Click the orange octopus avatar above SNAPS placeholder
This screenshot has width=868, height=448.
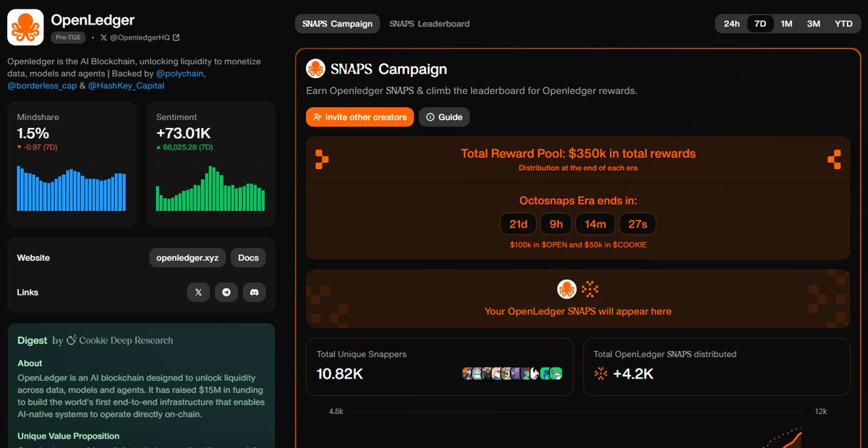tap(566, 289)
